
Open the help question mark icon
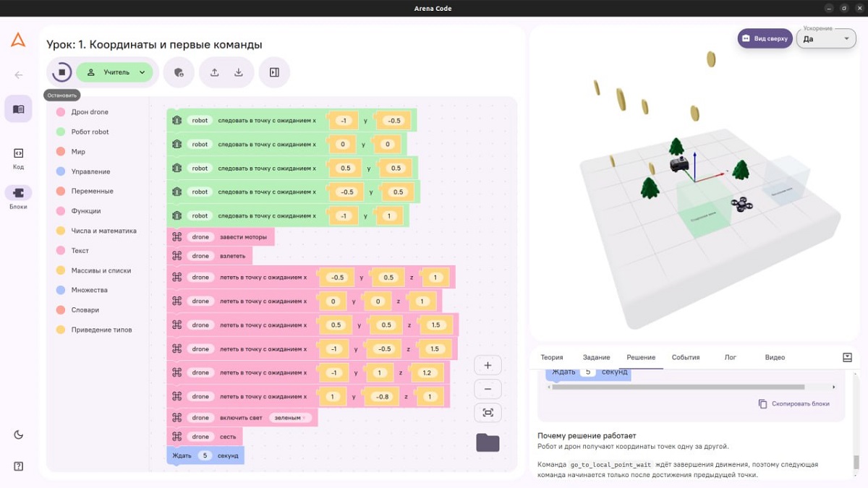(19, 466)
